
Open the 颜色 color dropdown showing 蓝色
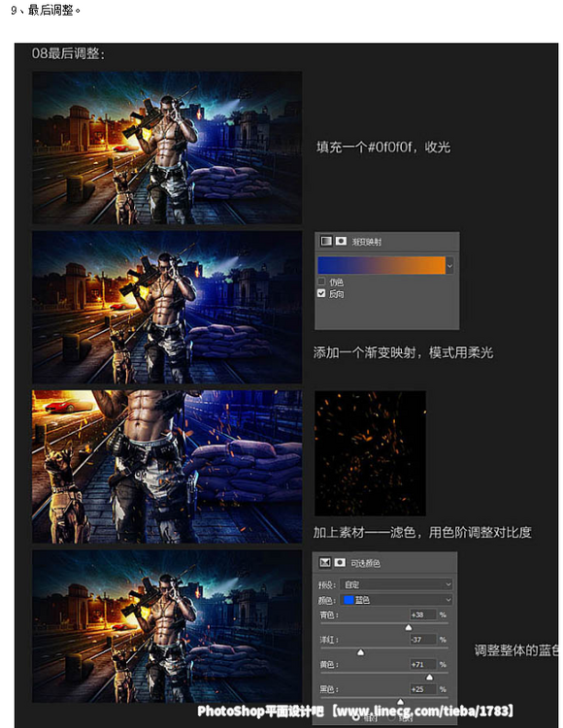tap(397, 600)
